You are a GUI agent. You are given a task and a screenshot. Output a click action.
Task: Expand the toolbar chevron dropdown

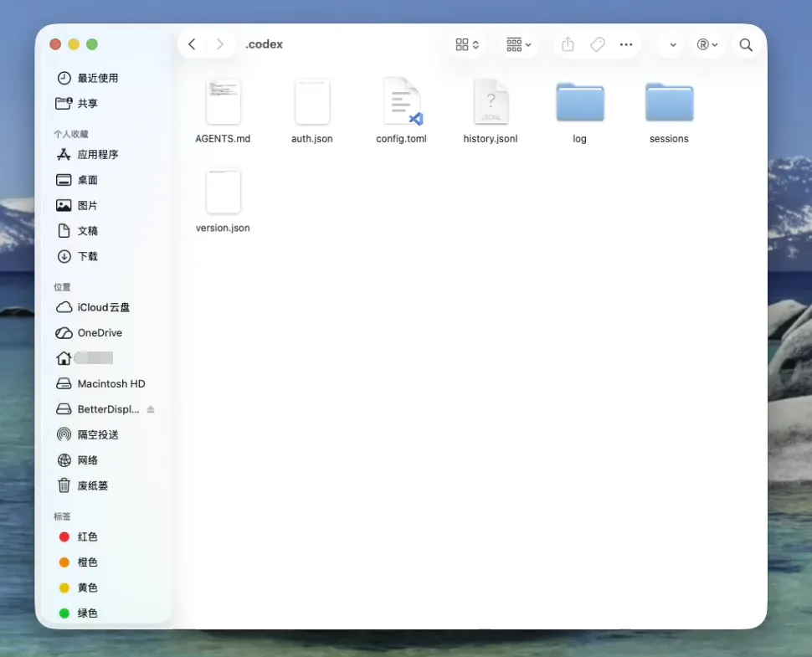[x=672, y=45]
